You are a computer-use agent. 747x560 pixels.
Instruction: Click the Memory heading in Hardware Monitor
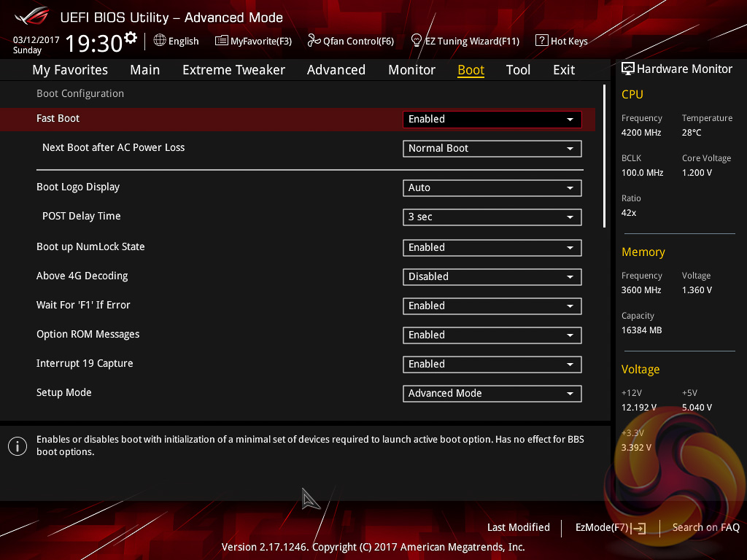click(643, 252)
